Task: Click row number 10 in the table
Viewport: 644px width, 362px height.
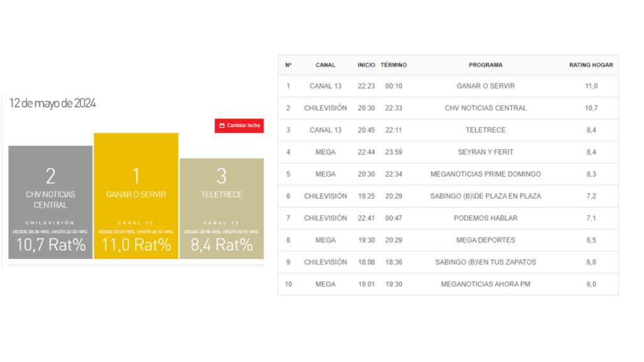Action: [288, 284]
